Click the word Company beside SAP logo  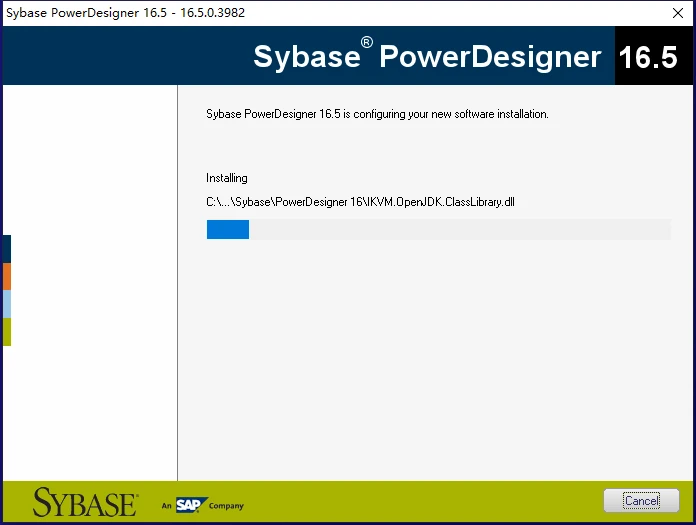click(x=226, y=506)
